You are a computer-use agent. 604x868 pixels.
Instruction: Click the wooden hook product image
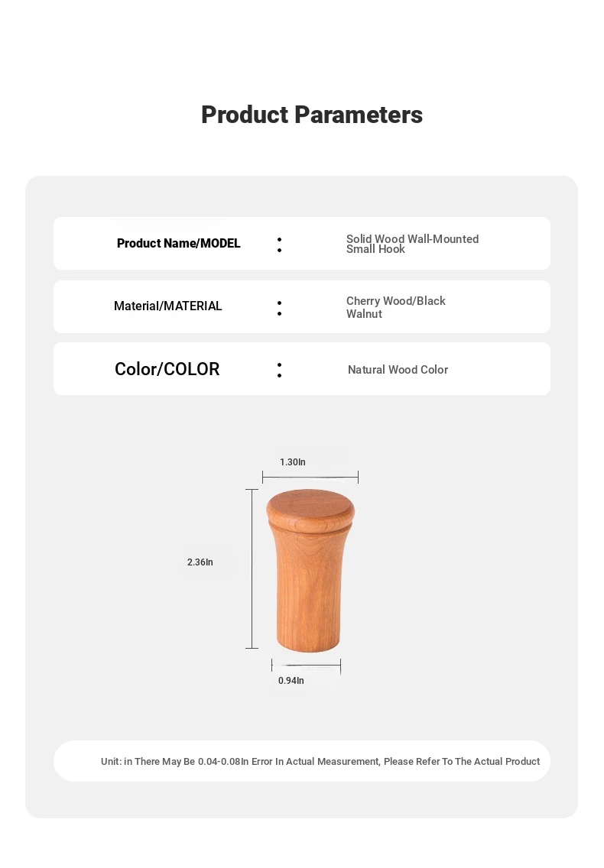pos(310,570)
